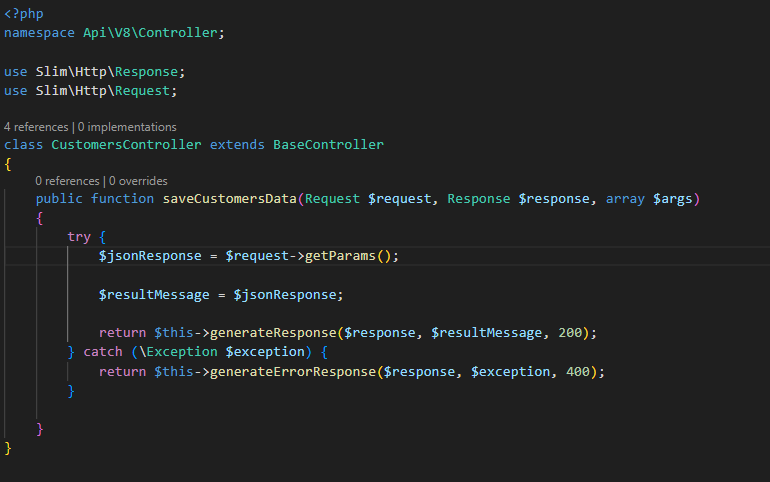Viewport: 770px width, 482px height.
Task: Select the BaseController parent class name
Action: (x=329, y=145)
